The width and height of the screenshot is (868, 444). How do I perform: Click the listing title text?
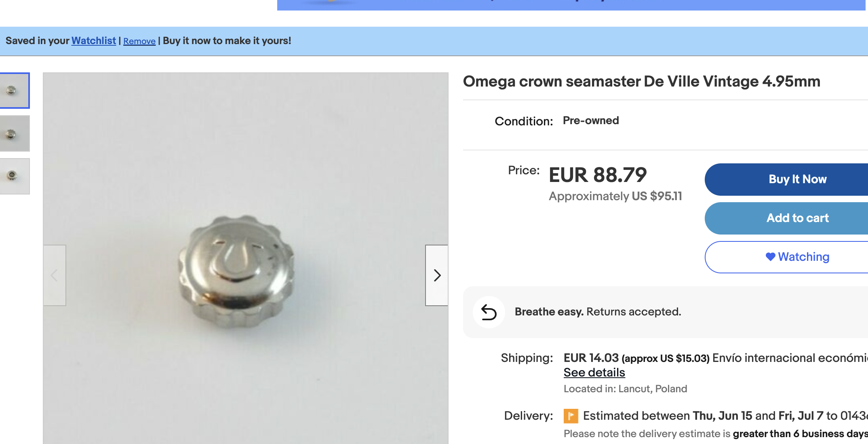coord(642,82)
